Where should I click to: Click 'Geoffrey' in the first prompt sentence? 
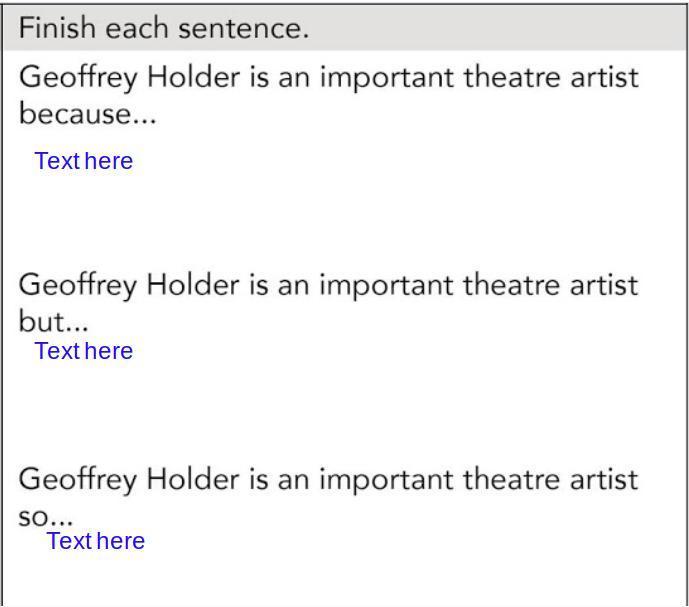[78, 77]
